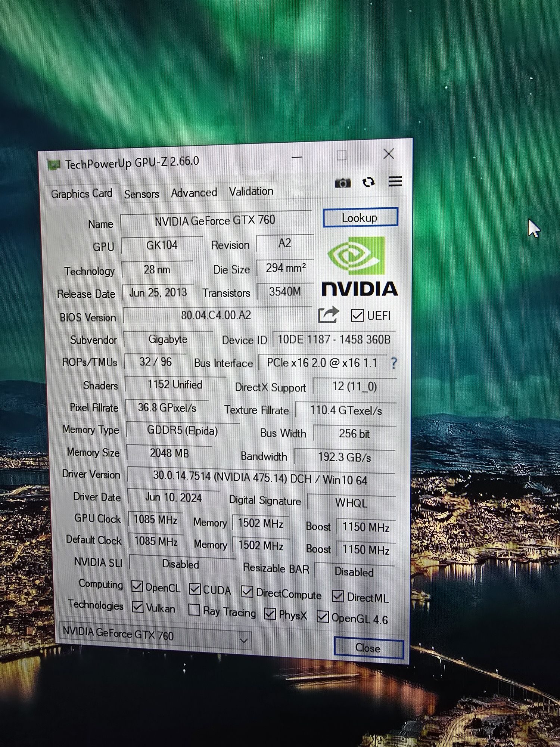Close the GPU-Z window with X

pyautogui.click(x=389, y=154)
